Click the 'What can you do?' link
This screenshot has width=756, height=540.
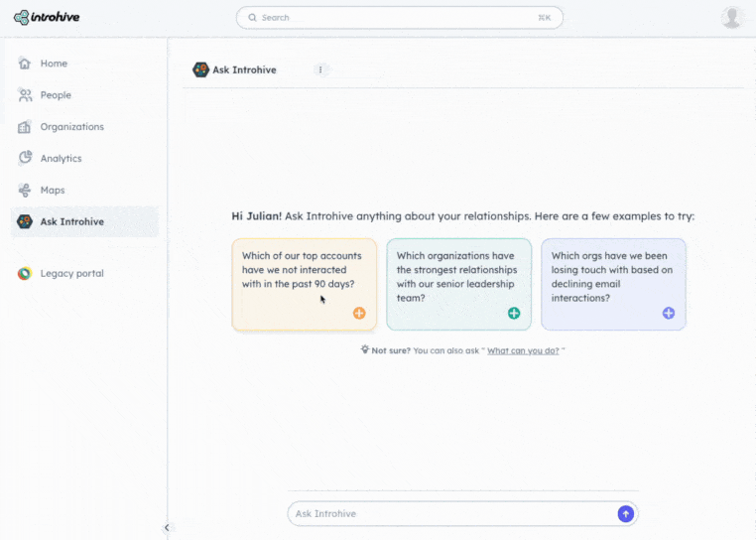coord(523,350)
